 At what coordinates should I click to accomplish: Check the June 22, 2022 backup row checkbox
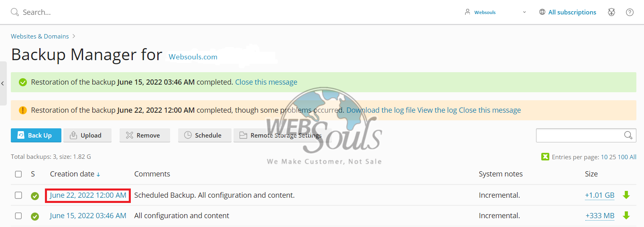pos(18,195)
